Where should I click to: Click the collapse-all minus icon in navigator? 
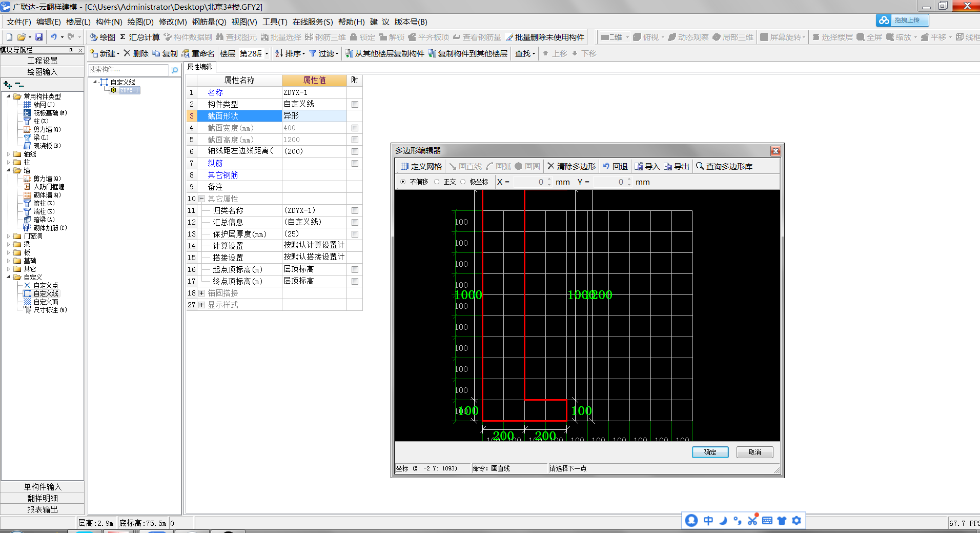click(x=19, y=85)
